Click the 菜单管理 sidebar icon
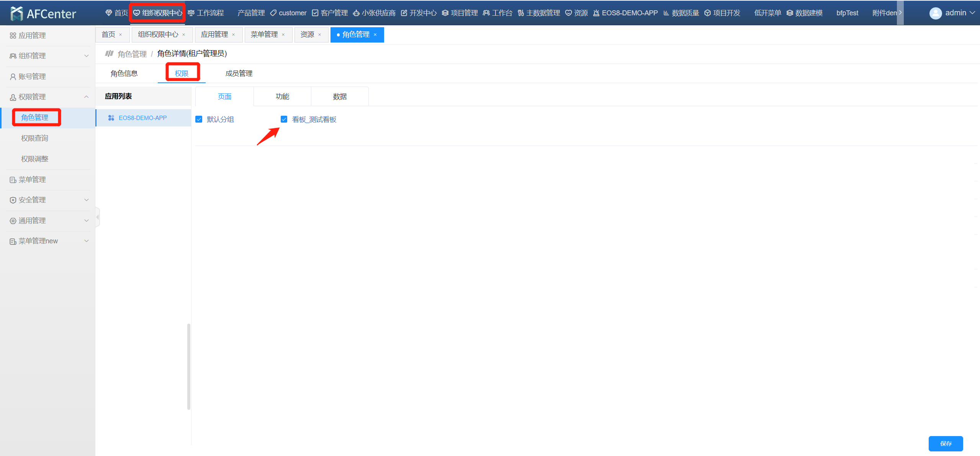This screenshot has height=456, width=980. pyautogui.click(x=13, y=180)
